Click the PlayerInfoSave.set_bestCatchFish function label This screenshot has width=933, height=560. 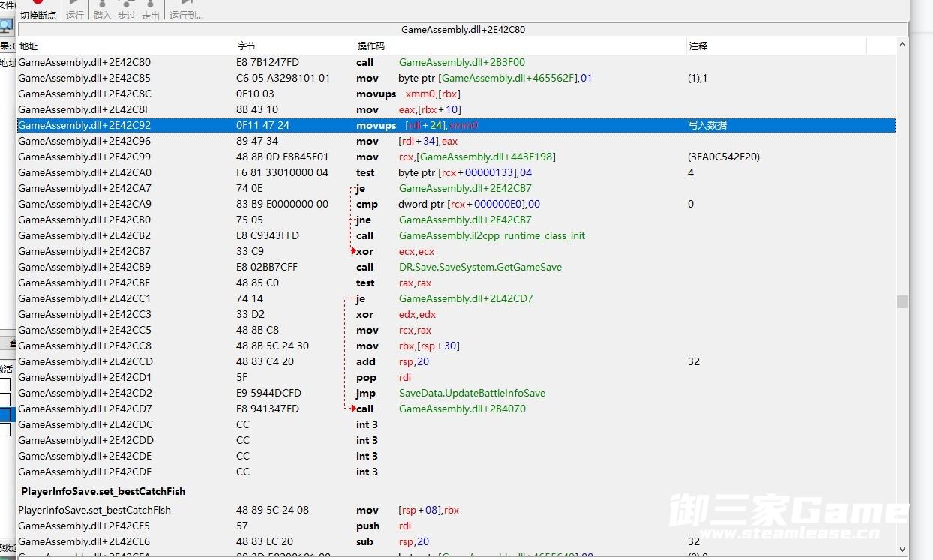click(x=103, y=492)
